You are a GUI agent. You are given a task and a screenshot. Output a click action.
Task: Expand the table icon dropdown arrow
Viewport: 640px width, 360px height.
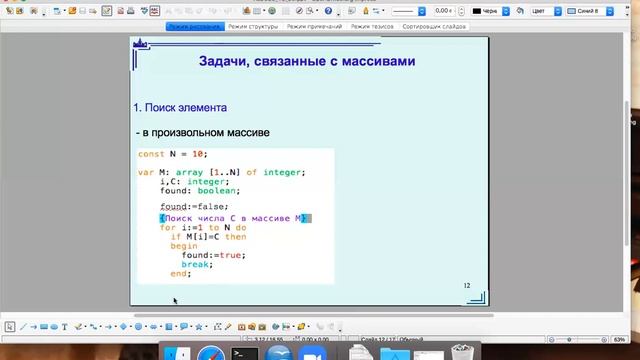[x=264, y=11]
